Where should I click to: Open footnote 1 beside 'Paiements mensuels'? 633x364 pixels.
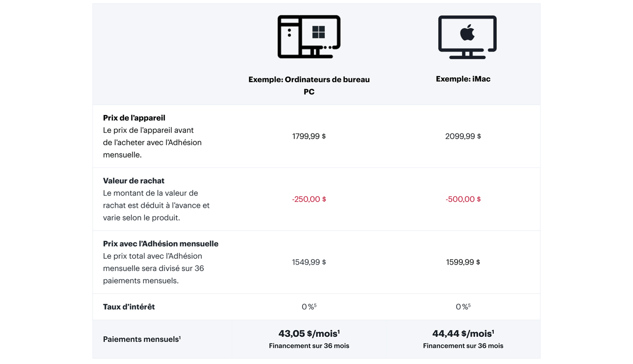pos(180,337)
